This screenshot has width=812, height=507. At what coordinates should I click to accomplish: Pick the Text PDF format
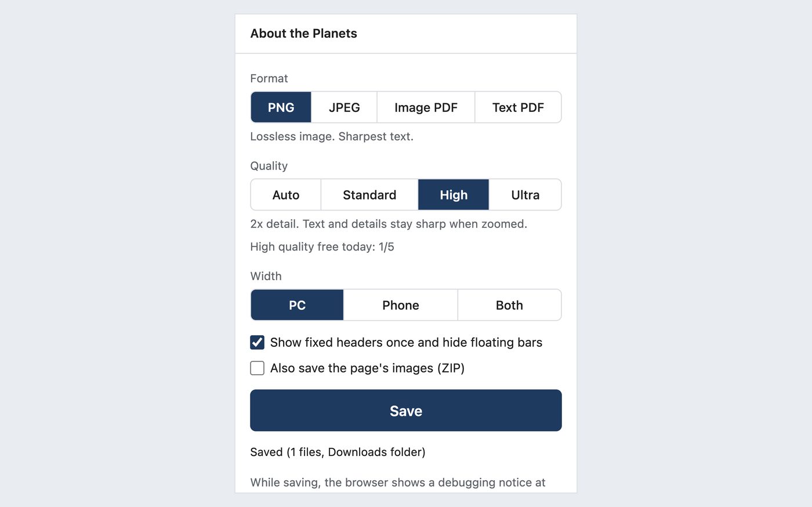518,107
